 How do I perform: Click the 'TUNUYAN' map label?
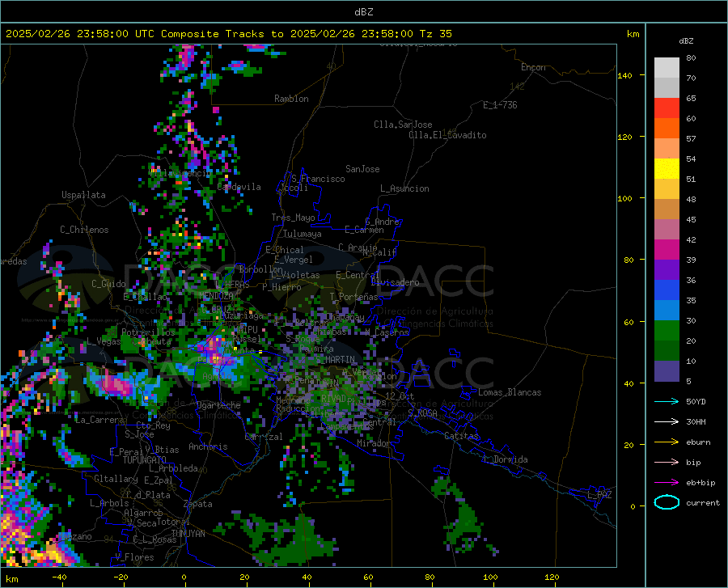(x=188, y=534)
